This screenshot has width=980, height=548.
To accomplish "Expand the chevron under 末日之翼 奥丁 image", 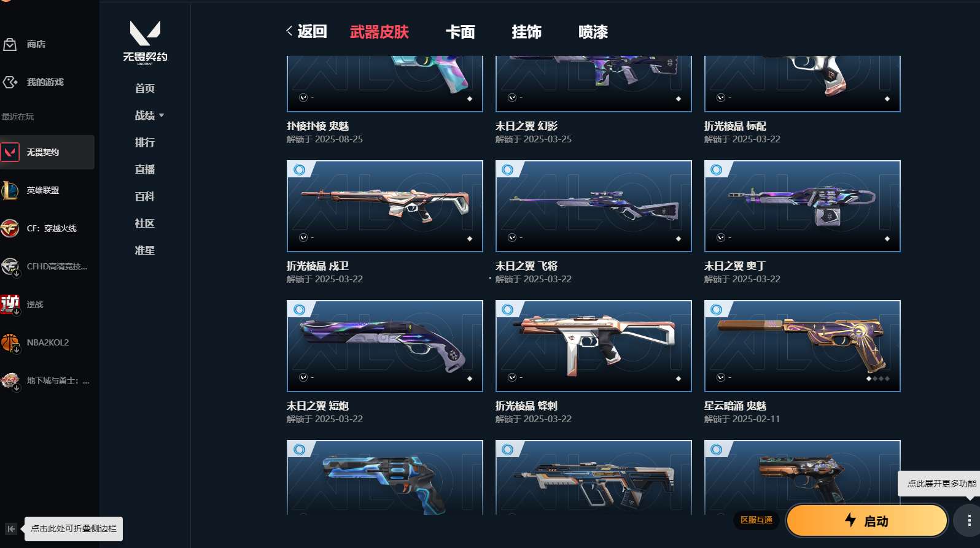I will pyautogui.click(x=720, y=237).
